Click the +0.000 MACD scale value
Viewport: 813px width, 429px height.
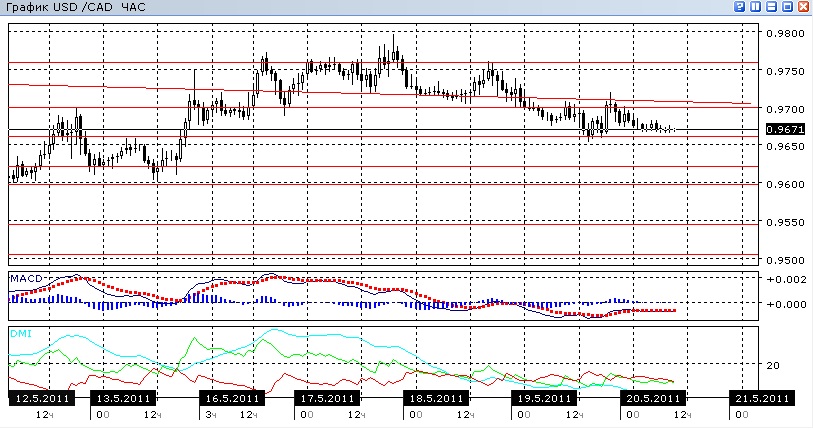[786, 304]
